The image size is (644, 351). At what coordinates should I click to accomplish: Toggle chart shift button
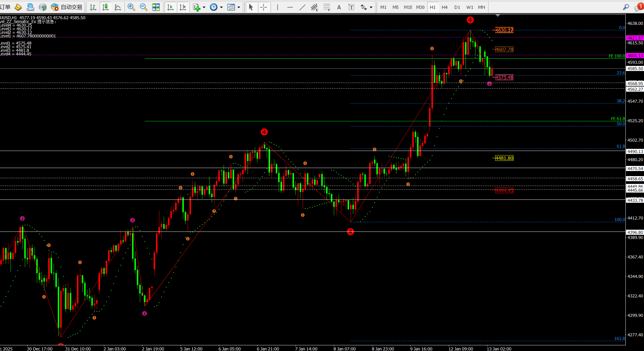click(x=183, y=7)
